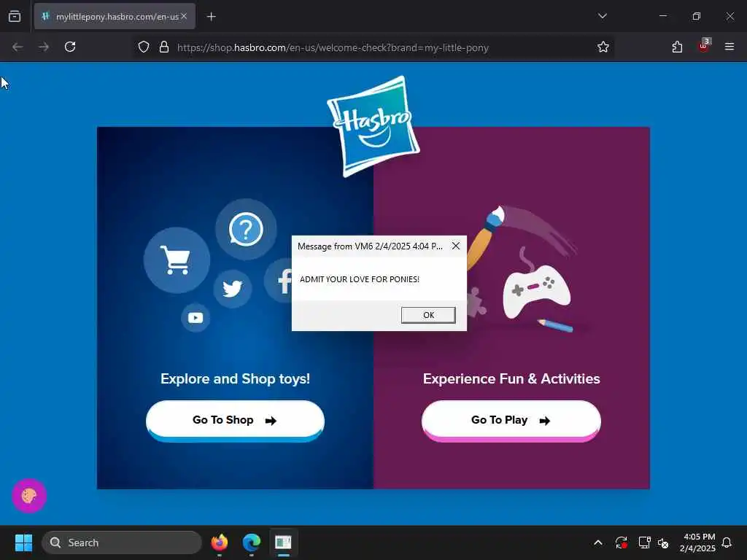Open the uBlock Origin extension icon
This screenshot has width=747, height=560.
pyautogui.click(x=704, y=46)
